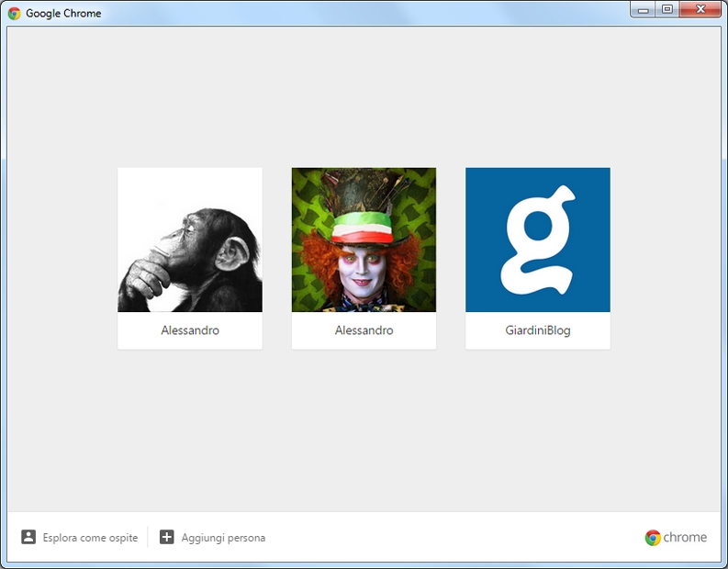Click the Chrome icon in title bar
This screenshot has height=569, width=728.
point(15,13)
